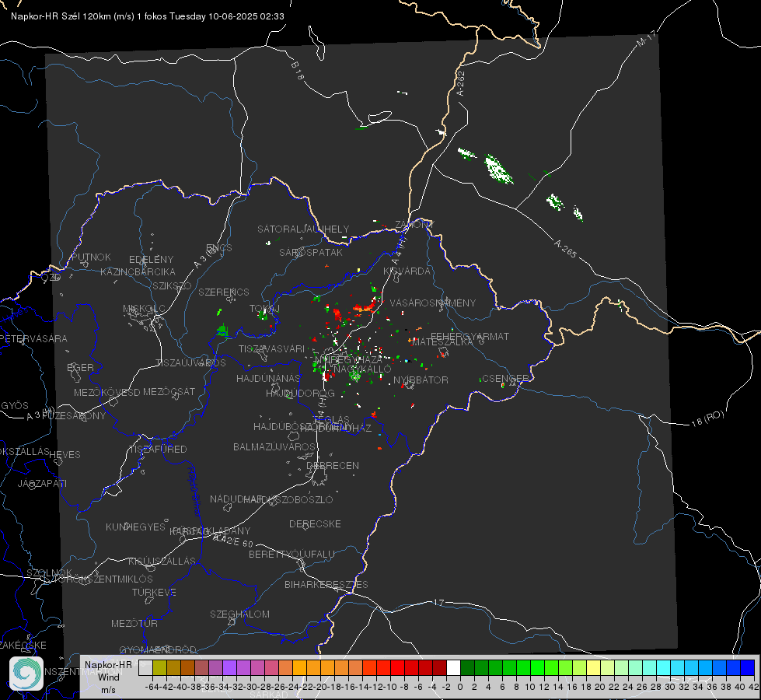Click the A-262 road label
The width and height of the screenshot is (761, 700).
[x=461, y=83]
